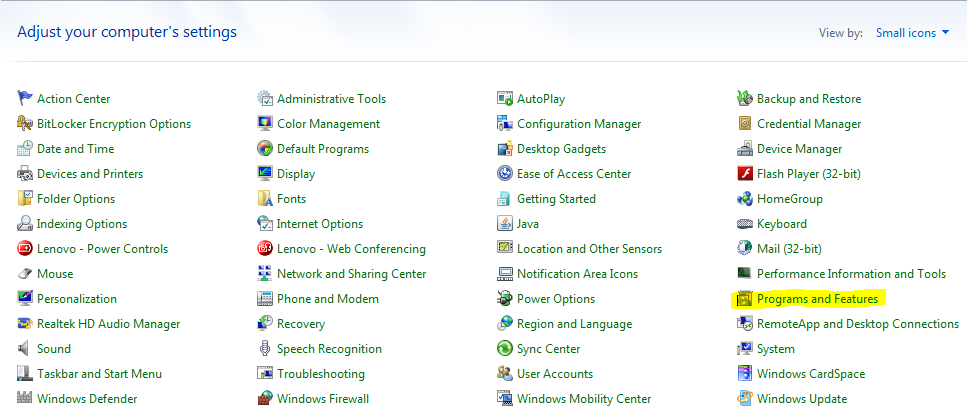This screenshot has height=413, width=967.
Task: Click the Administrative Tools icon
Action: coord(265,98)
